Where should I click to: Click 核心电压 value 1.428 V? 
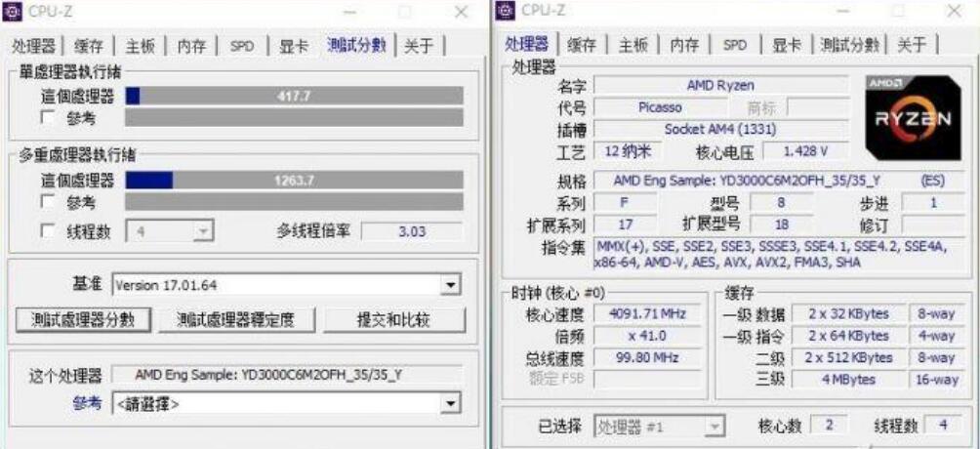pos(806,151)
